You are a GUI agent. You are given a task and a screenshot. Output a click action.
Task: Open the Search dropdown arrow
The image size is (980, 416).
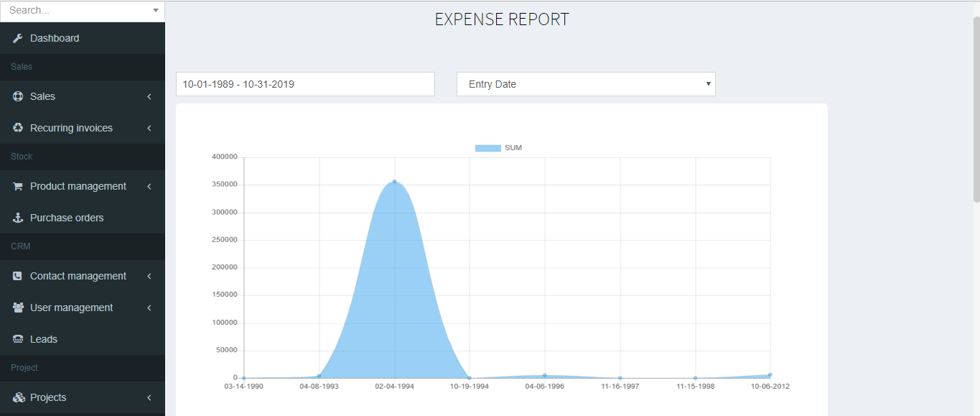pyautogui.click(x=156, y=11)
